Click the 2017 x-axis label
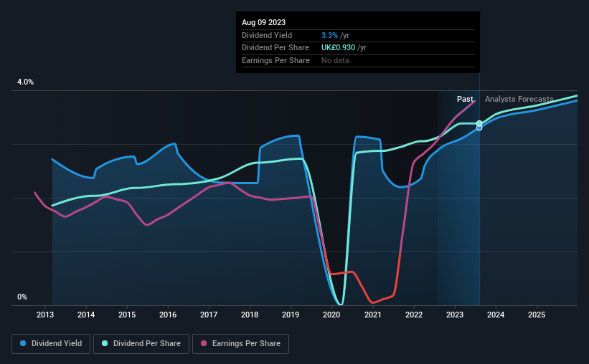The width and height of the screenshot is (589, 364). [x=209, y=315]
